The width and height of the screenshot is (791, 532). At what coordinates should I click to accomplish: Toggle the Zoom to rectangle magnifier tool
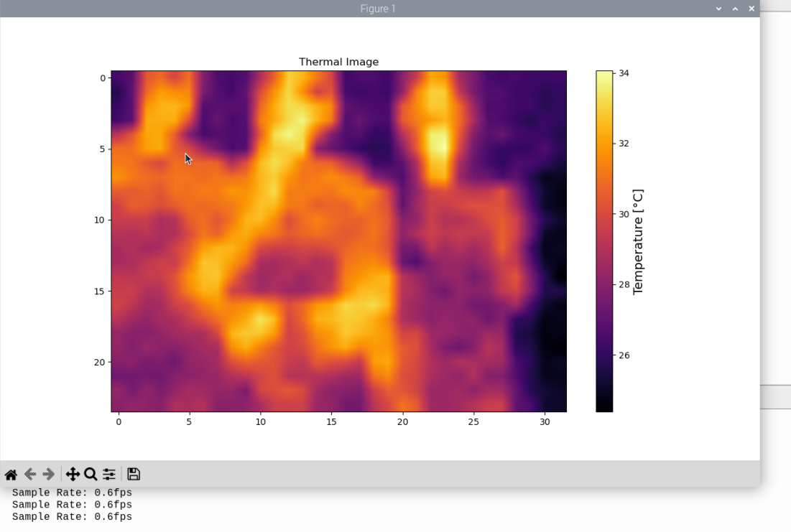91,475
